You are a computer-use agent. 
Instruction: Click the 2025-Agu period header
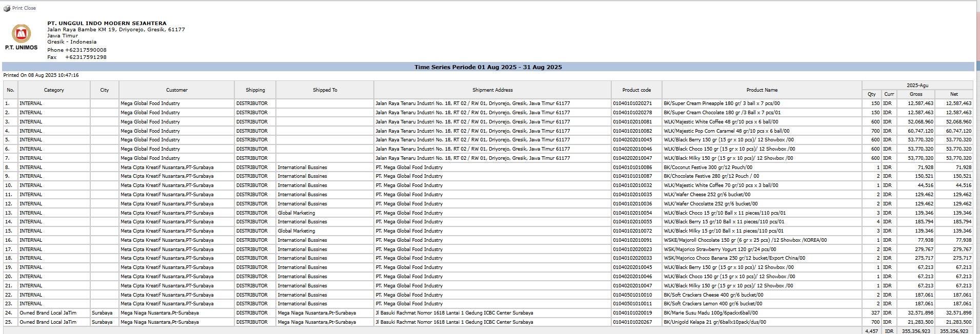[x=917, y=86]
